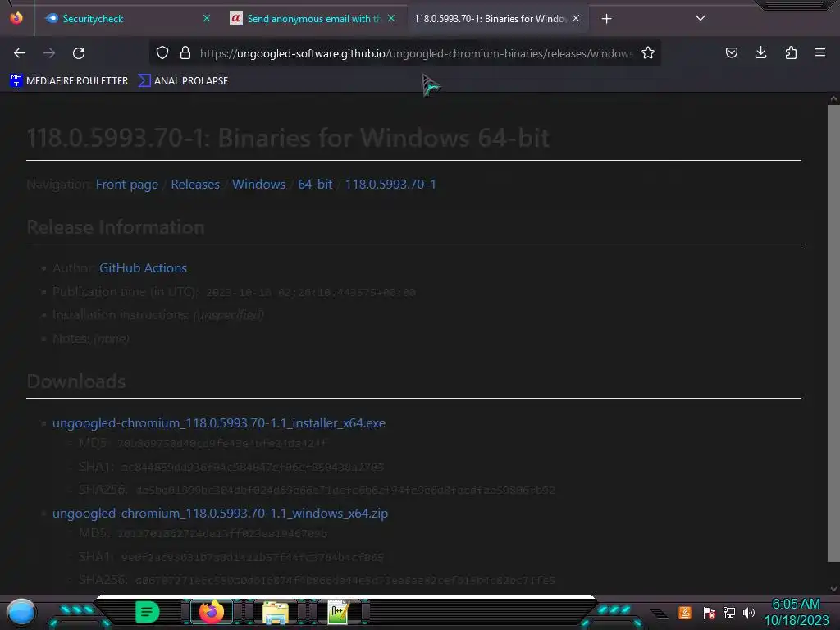Click the Firefox logo in tab bar
This screenshot has width=840, height=630.
[16, 18]
